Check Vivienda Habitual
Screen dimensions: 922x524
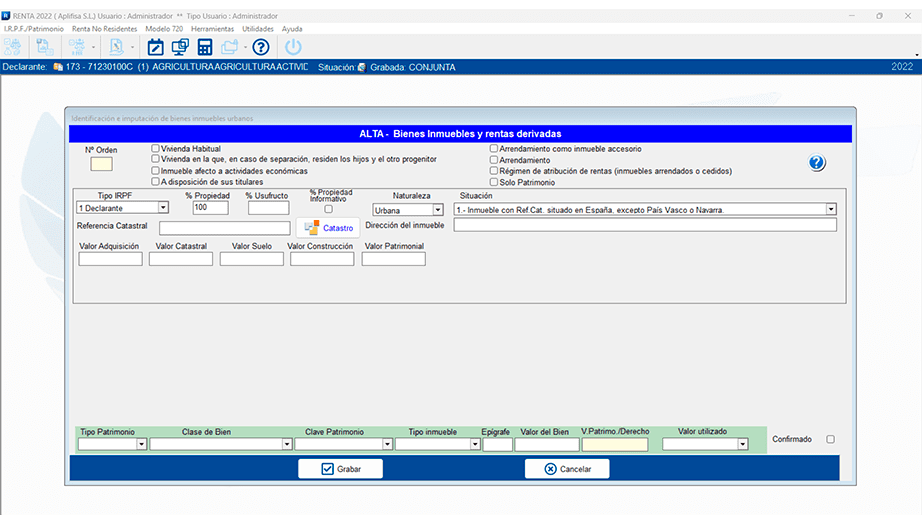pyautogui.click(x=155, y=149)
